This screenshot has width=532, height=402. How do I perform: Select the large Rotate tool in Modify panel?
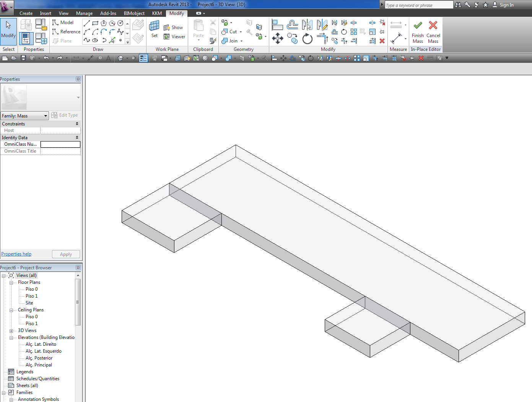point(307,38)
